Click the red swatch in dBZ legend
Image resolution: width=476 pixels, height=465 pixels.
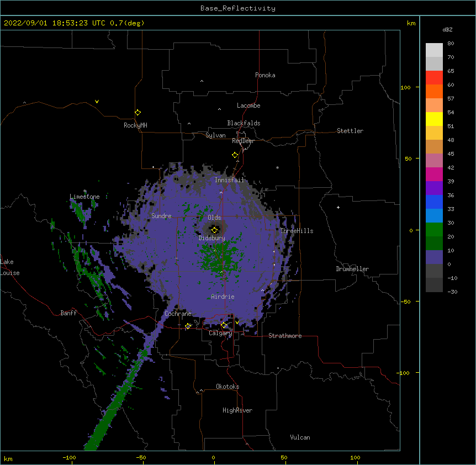(434, 77)
